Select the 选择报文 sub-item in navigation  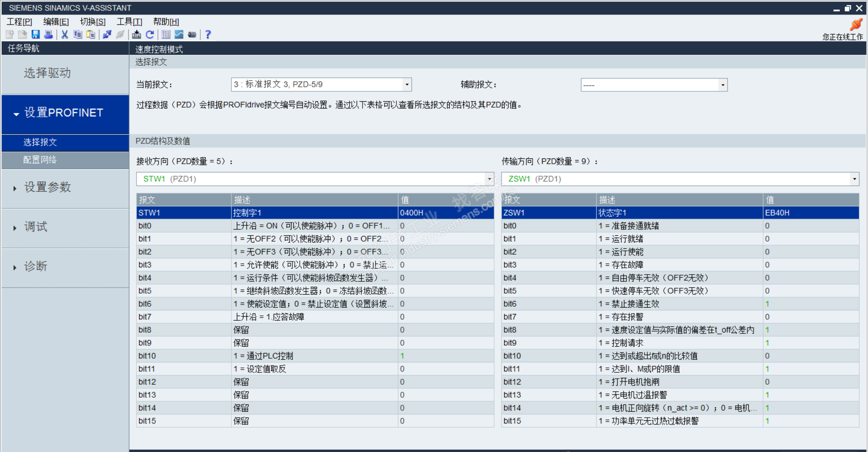pyautogui.click(x=66, y=143)
